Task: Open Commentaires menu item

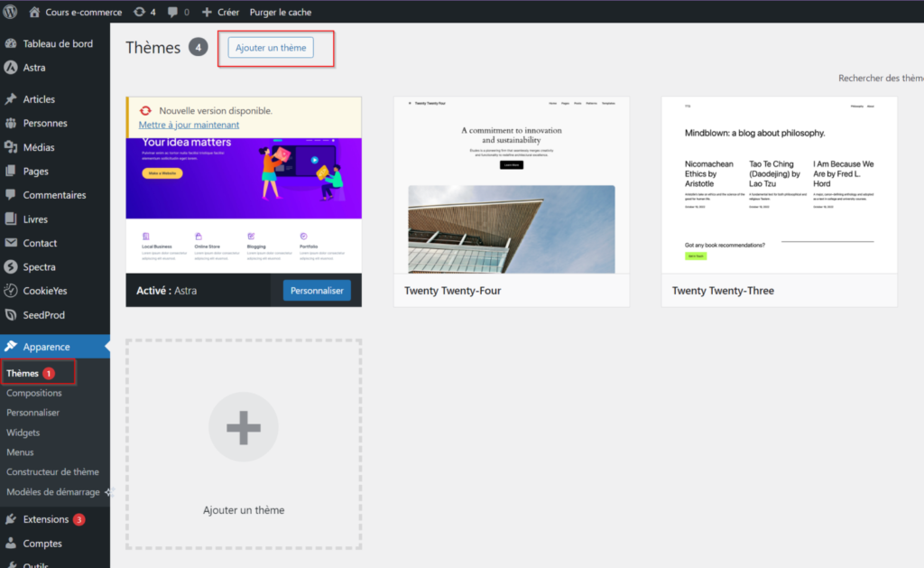Action: click(x=55, y=195)
